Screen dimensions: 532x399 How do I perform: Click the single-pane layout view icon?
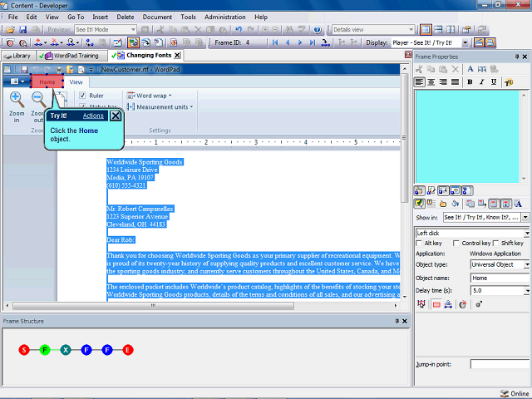click(x=426, y=30)
